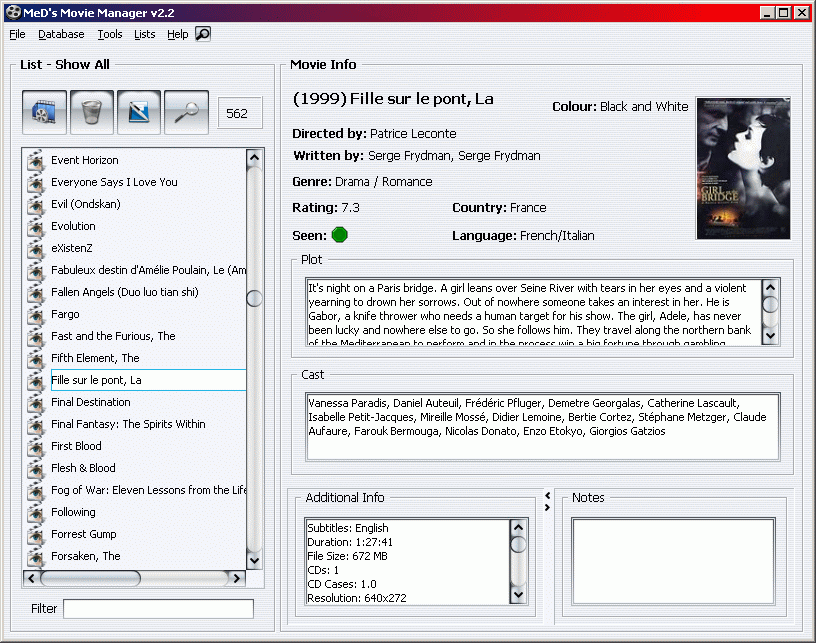
Task: Open the Database menu
Action: click(61, 34)
